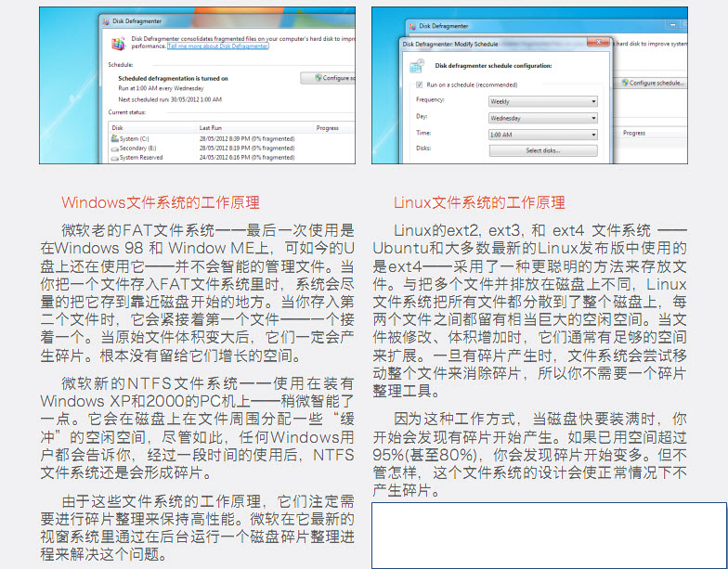728x569 pixels.
Task: Select the System Reserved disk row
Action: click(x=232, y=158)
